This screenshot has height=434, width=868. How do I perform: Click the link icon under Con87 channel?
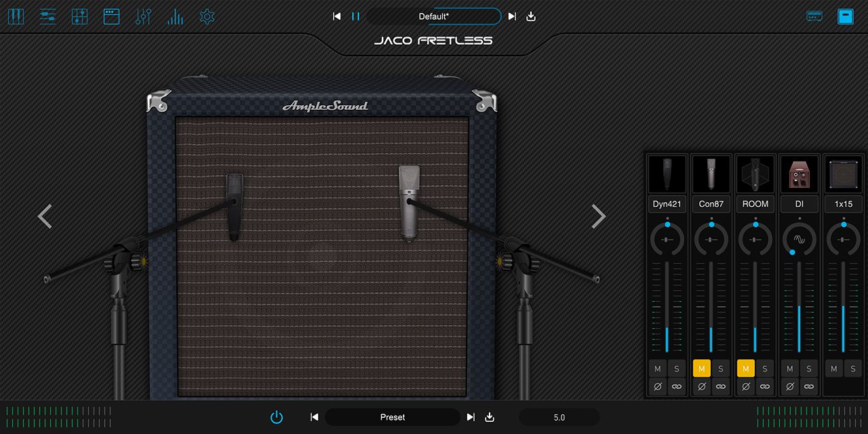[721, 387]
